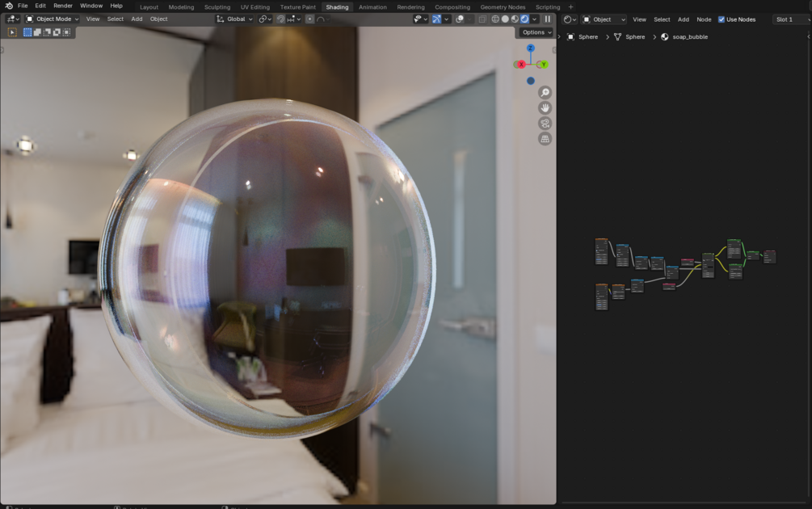The height and width of the screenshot is (509, 812).
Task: Open the Object Mode dropdown
Action: [x=53, y=19]
